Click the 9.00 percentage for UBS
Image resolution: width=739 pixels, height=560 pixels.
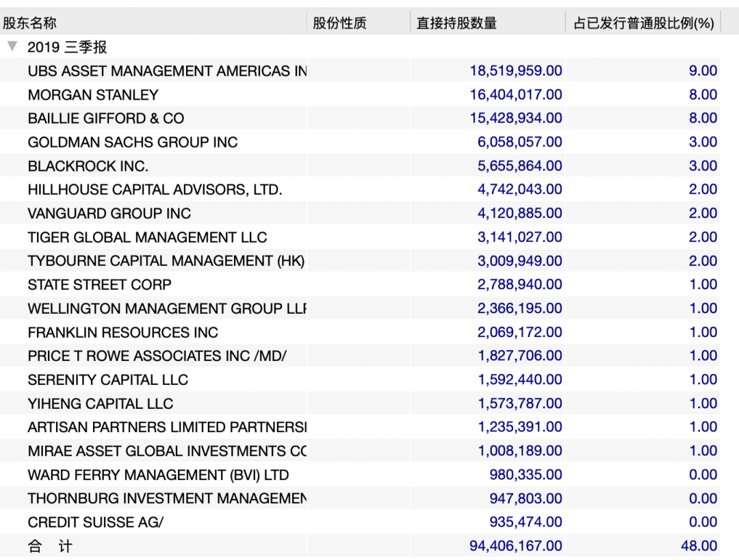(703, 70)
